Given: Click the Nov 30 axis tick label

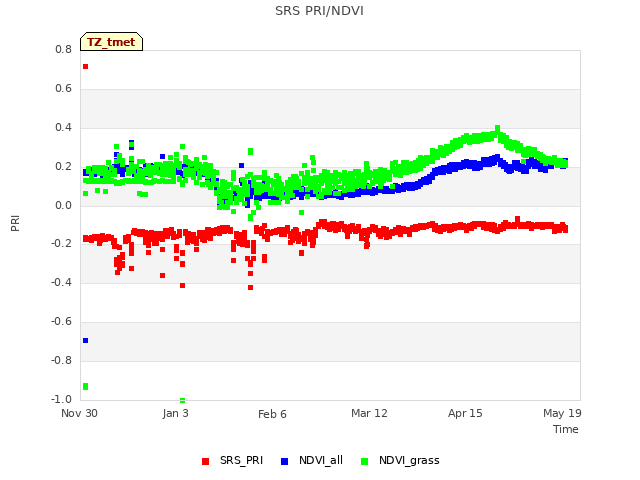Looking at the screenshot, I should point(79,413).
